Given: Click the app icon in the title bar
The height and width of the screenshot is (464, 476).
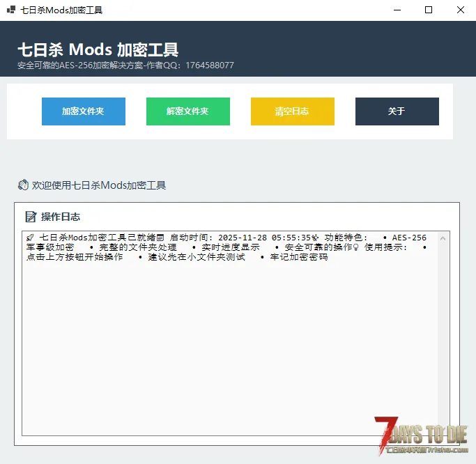Looking at the screenshot, I should 11,10.
